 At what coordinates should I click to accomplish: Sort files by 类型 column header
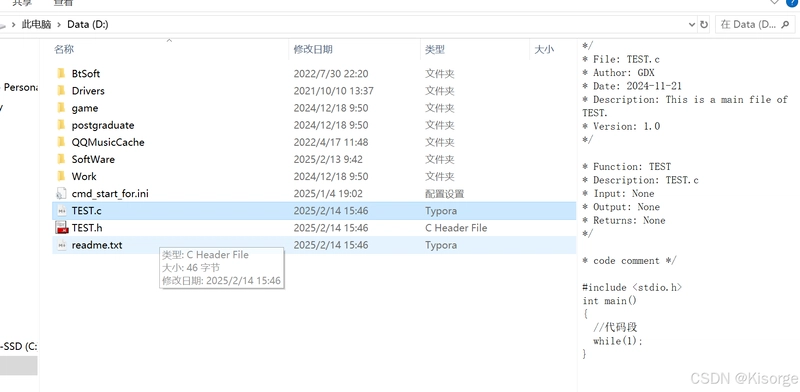[435, 50]
